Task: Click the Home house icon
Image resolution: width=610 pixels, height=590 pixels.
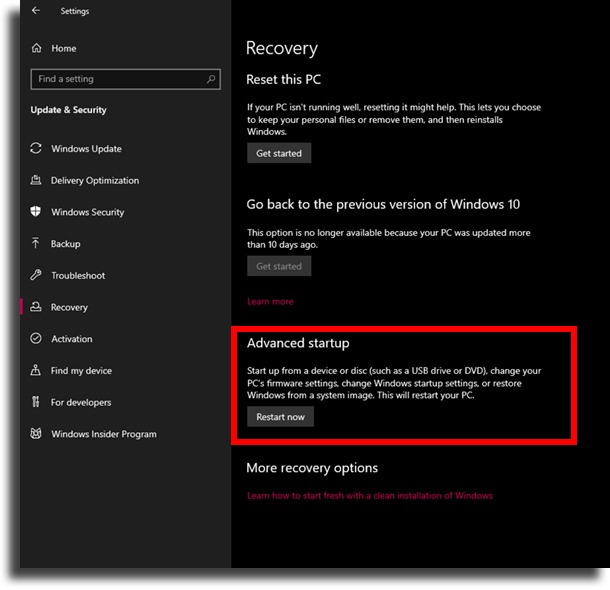Action: click(37, 48)
